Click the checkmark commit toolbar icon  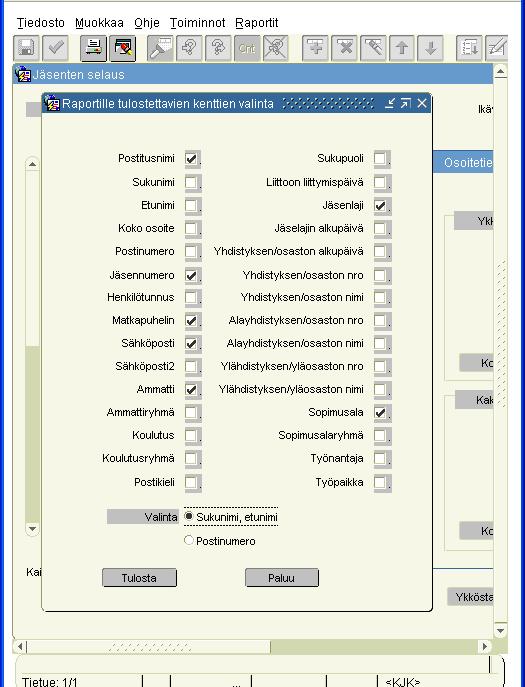(x=56, y=47)
